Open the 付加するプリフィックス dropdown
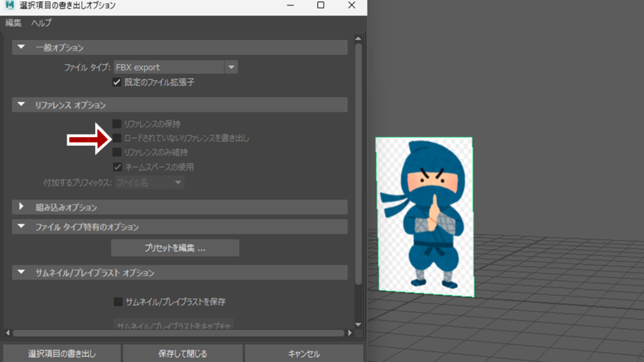644x362 pixels. coord(150,182)
